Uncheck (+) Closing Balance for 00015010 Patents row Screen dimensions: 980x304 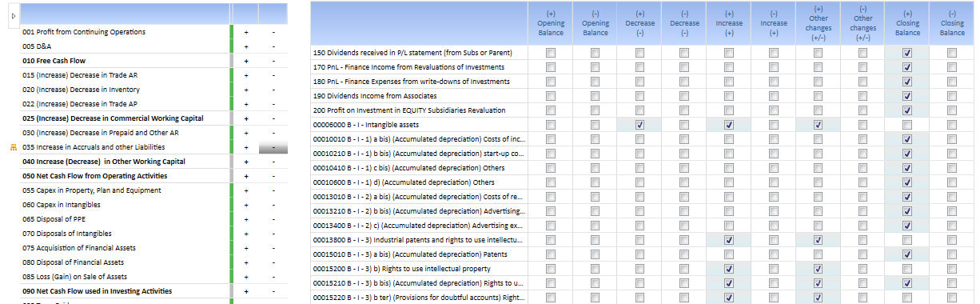pyautogui.click(x=907, y=254)
